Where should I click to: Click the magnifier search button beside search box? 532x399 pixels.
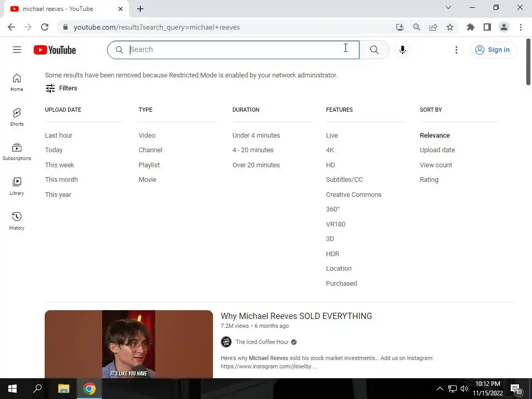point(374,50)
